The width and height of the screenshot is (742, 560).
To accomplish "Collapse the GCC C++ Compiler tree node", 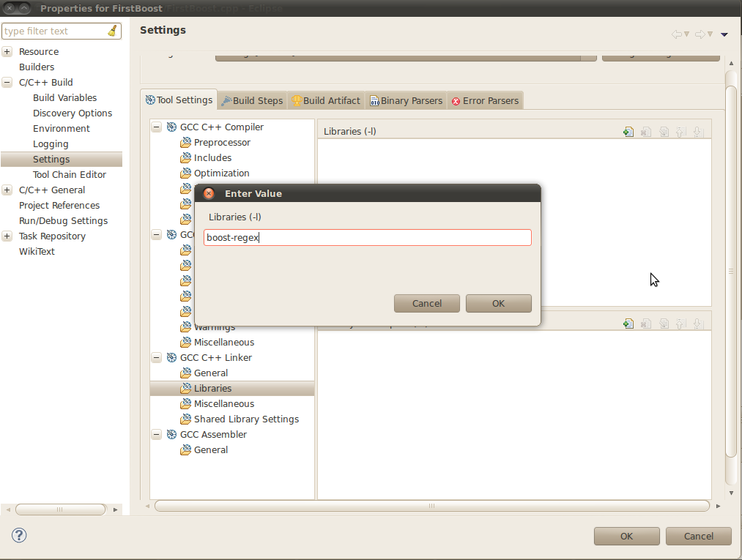I will pyautogui.click(x=157, y=127).
